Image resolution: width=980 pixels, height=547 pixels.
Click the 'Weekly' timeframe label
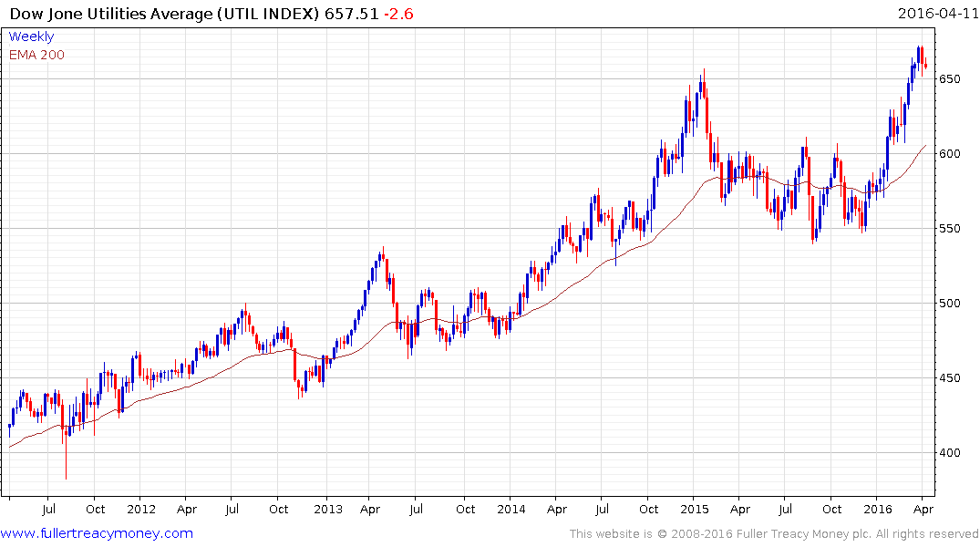click(x=31, y=36)
